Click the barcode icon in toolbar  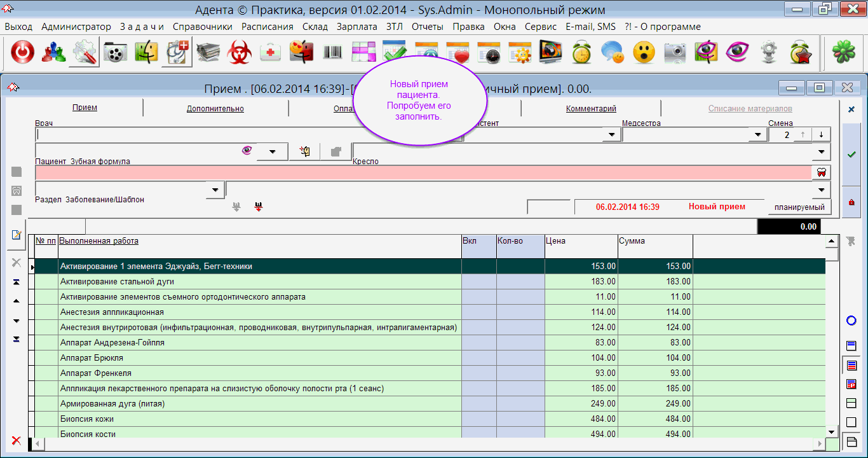click(333, 53)
